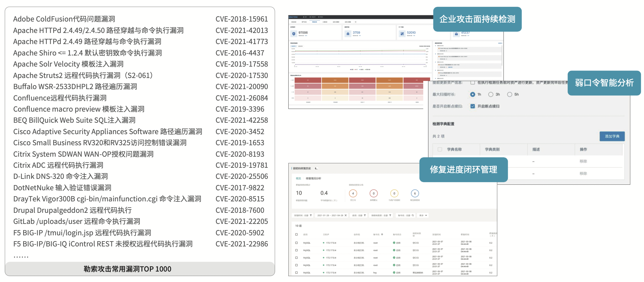Click the sort arrow on 账号名 column

(382, 234)
